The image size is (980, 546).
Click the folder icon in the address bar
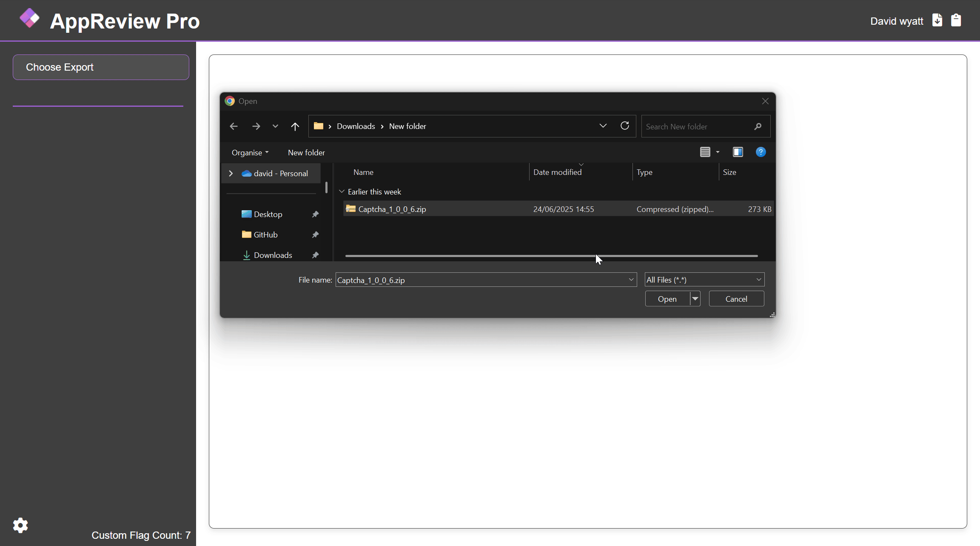pyautogui.click(x=319, y=126)
